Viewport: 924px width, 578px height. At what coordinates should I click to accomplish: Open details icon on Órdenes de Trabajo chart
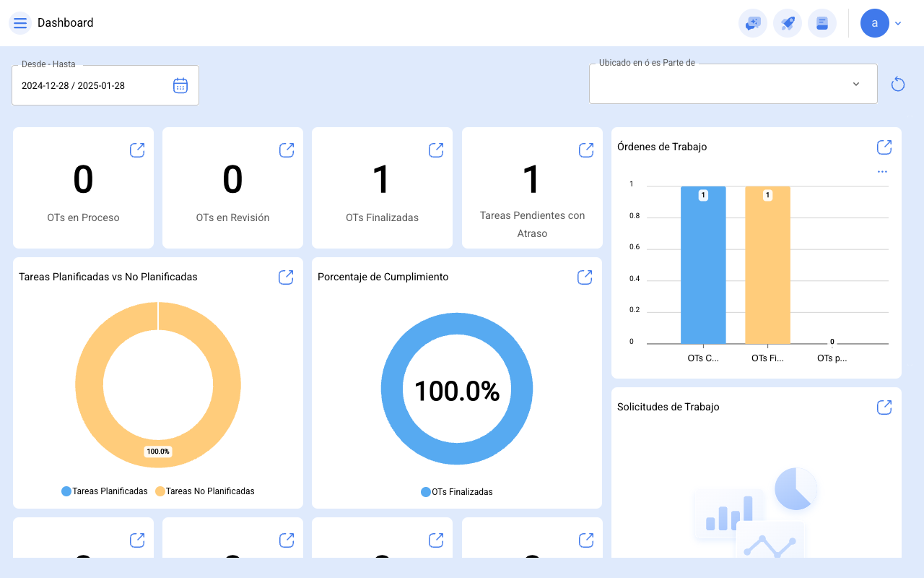tap(884, 147)
